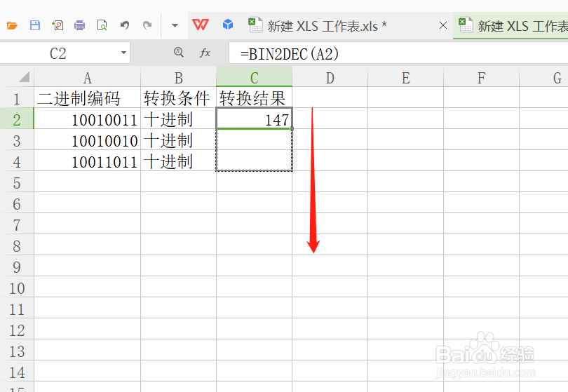Click the blue cube app icon
The width and height of the screenshot is (568, 392).
pos(228,25)
